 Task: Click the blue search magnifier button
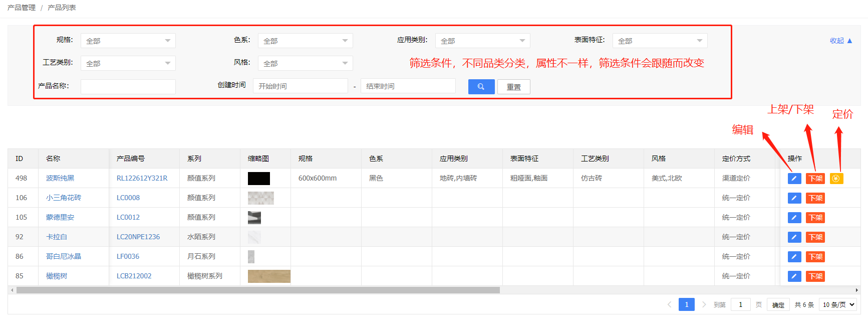click(481, 87)
